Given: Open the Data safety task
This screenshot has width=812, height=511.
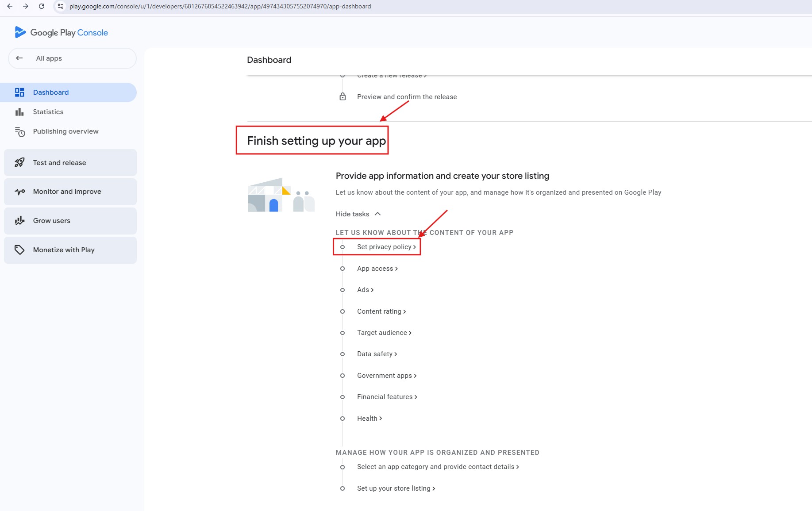Looking at the screenshot, I should tap(377, 354).
